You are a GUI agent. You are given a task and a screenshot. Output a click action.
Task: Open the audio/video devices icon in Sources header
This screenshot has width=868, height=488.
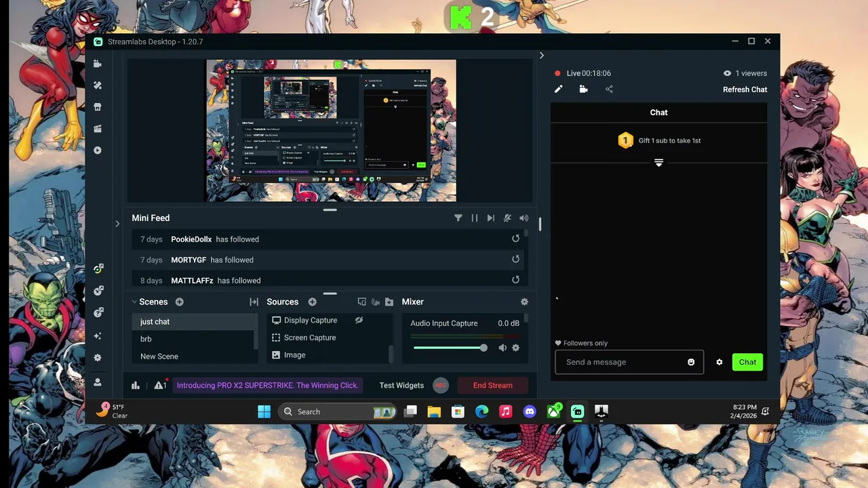click(x=376, y=302)
